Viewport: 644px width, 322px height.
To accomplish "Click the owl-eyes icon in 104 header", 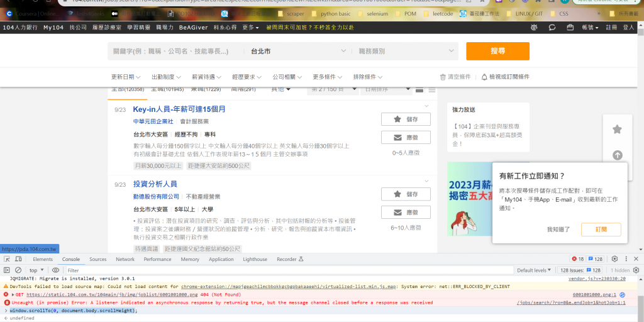I will click(533, 28).
